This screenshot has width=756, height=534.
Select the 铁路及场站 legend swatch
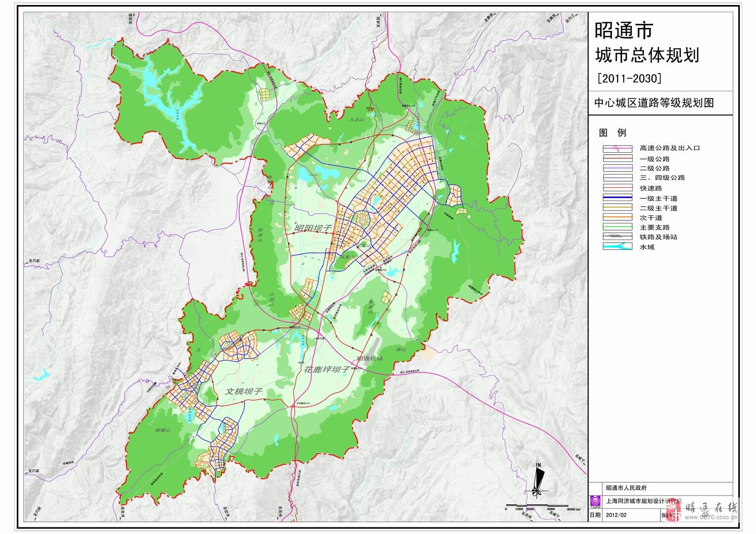[x=617, y=237]
